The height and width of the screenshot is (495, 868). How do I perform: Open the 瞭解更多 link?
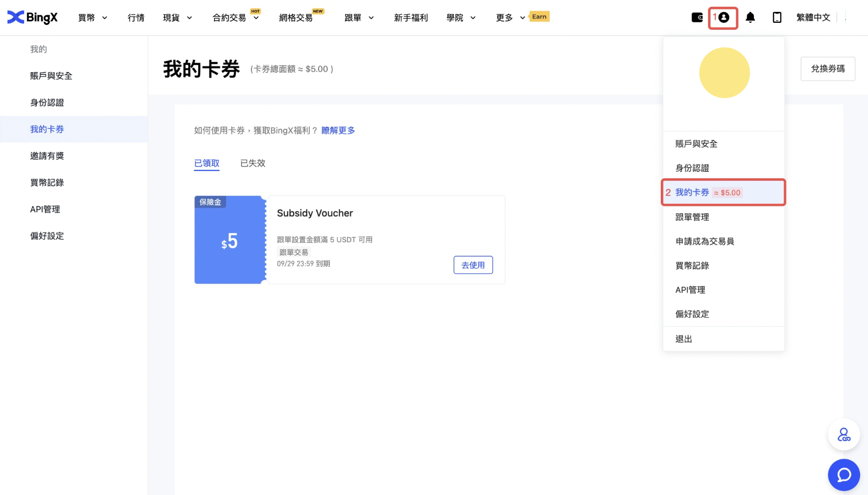click(338, 131)
